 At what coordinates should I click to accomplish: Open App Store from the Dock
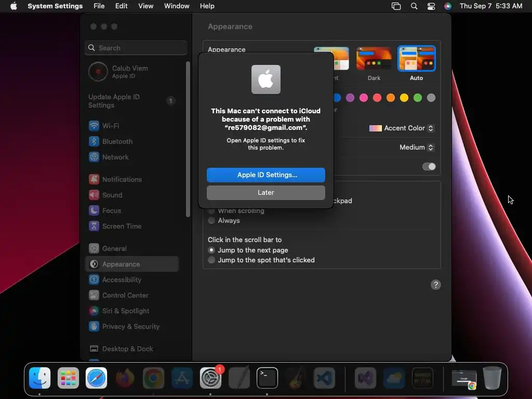(182, 378)
